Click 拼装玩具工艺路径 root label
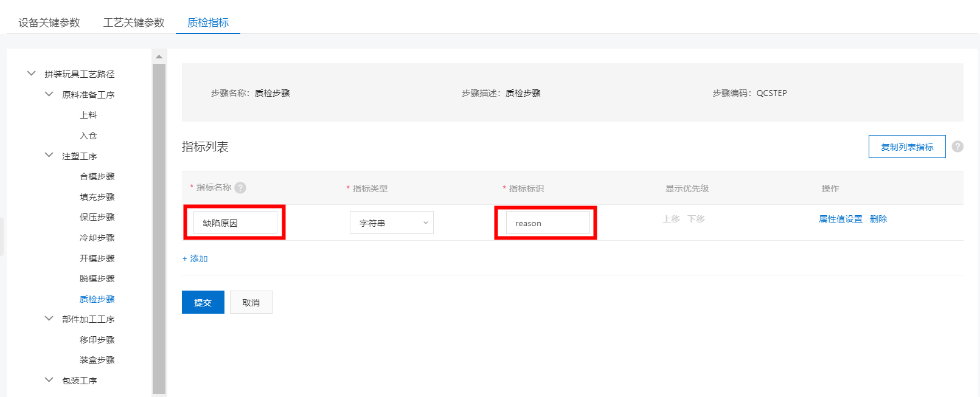 tap(80, 74)
